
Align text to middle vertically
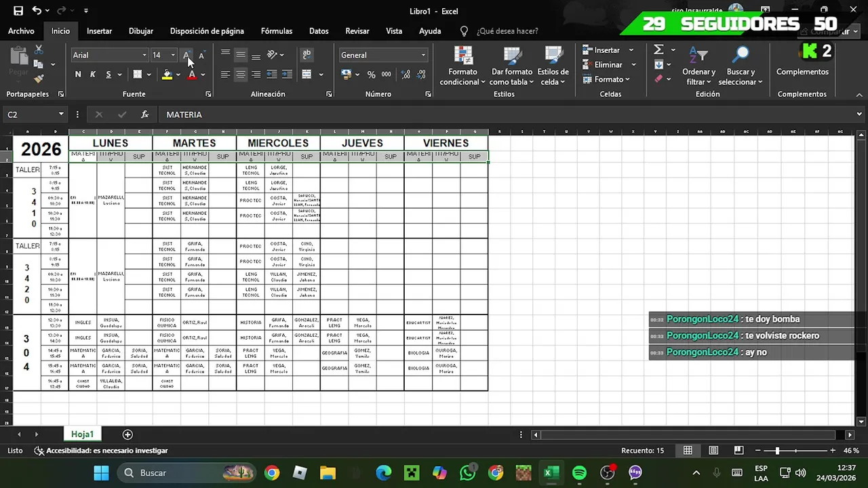click(x=241, y=55)
